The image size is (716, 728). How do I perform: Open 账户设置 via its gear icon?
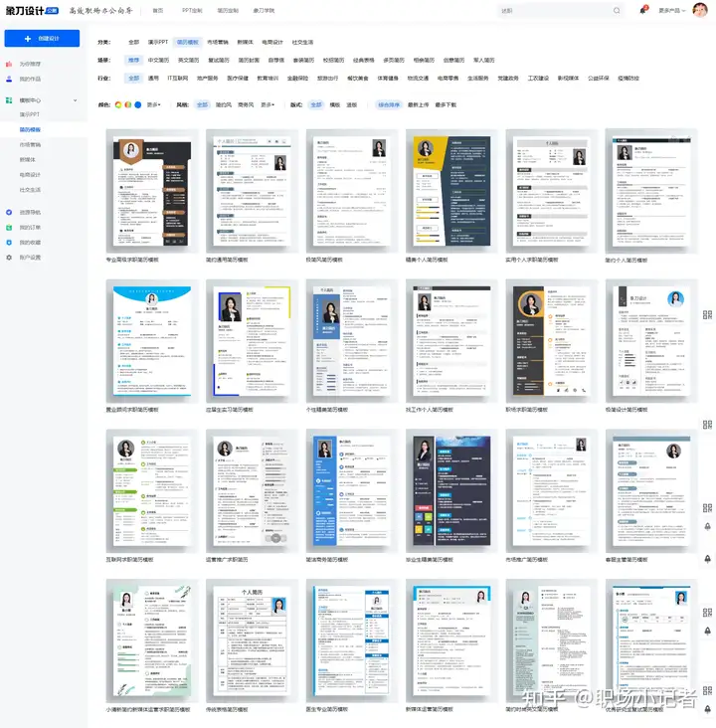pos(9,258)
